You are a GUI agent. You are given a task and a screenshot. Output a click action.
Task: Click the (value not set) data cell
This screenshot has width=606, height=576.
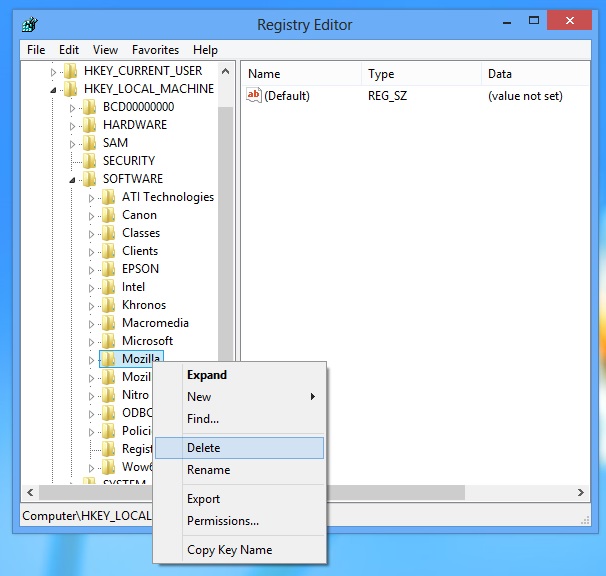point(525,96)
